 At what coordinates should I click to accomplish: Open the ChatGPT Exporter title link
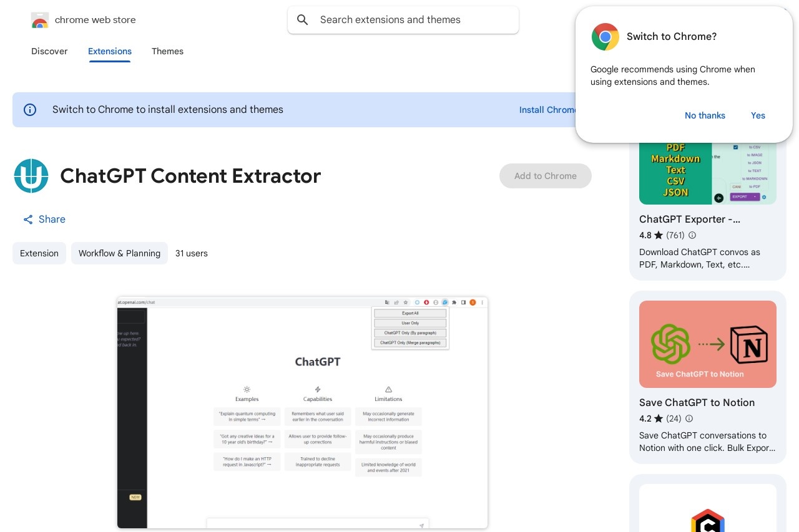(x=690, y=219)
